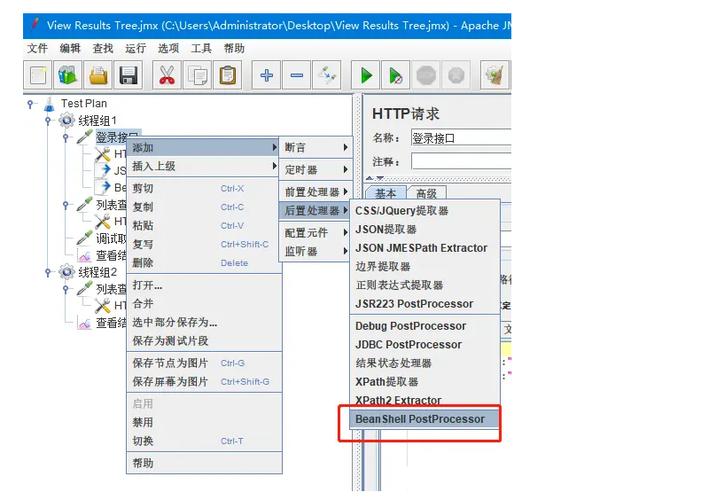
Task: Click the 名称 input field
Action: [461, 138]
